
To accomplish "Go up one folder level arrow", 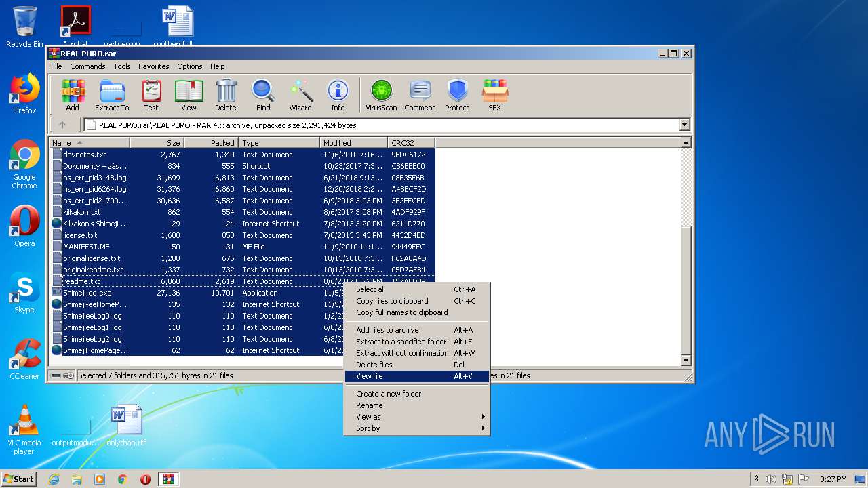I will pyautogui.click(x=62, y=125).
